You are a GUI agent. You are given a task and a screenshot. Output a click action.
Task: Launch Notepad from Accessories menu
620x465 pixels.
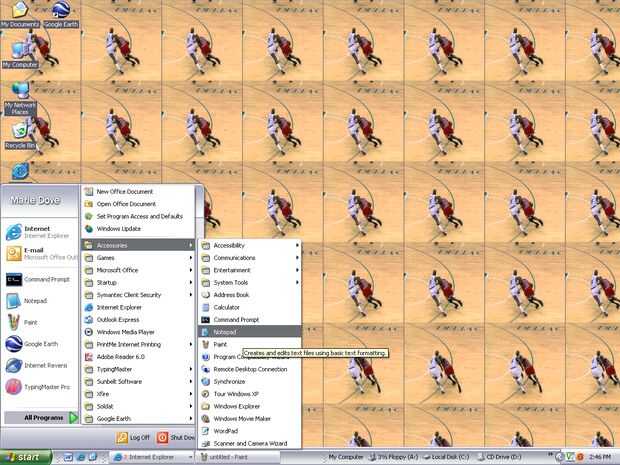250,332
